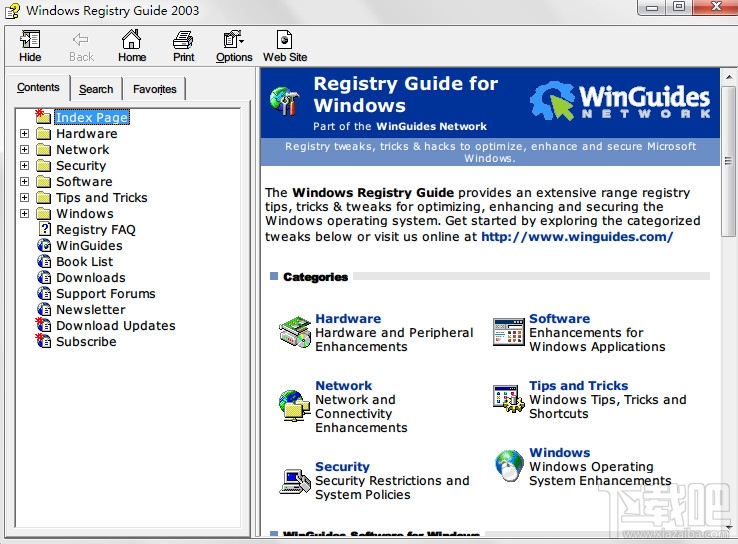The width and height of the screenshot is (738, 544).
Task: Click the Software folder icon in tree
Action: coord(44,182)
